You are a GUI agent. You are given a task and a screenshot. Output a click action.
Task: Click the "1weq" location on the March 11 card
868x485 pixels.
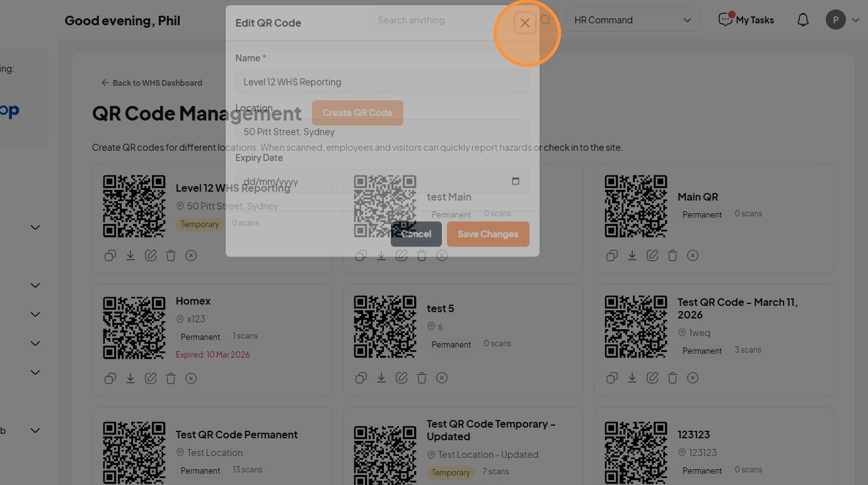[x=699, y=332]
